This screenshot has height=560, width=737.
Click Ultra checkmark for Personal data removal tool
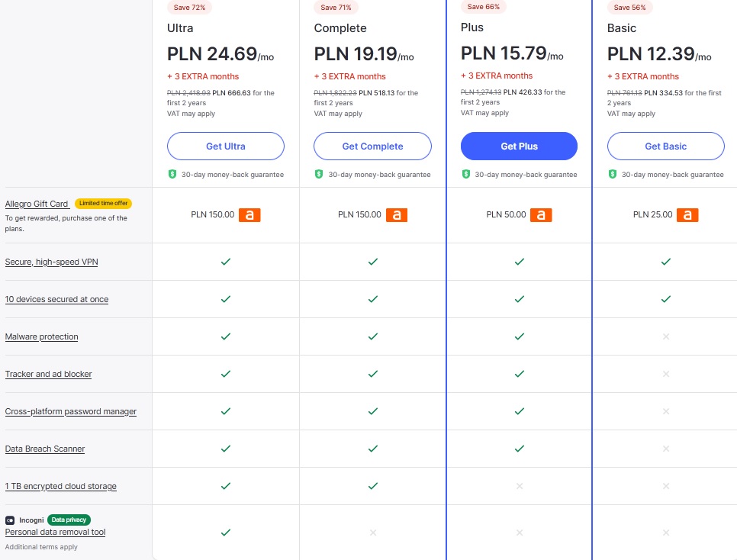[226, 533]
